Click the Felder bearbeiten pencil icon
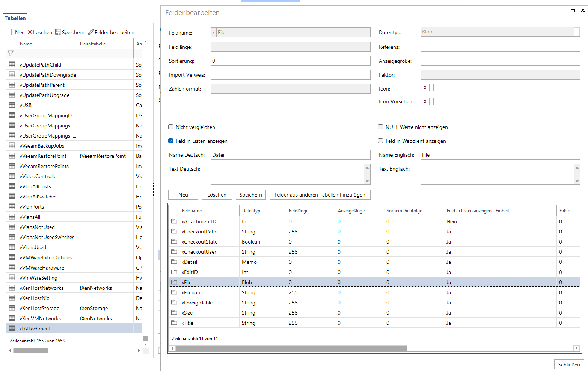Image resolution: width=588 pixels, height=371 pixels. (x=91, y=32)
